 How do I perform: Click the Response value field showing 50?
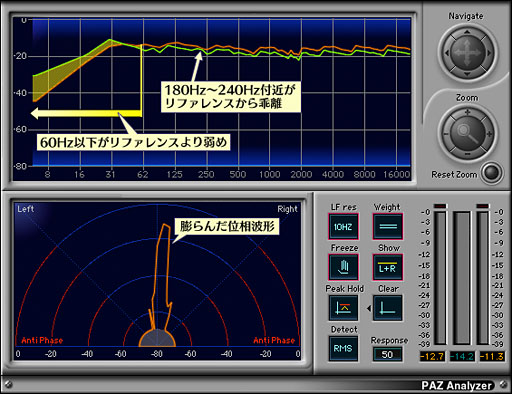[387, 354]
